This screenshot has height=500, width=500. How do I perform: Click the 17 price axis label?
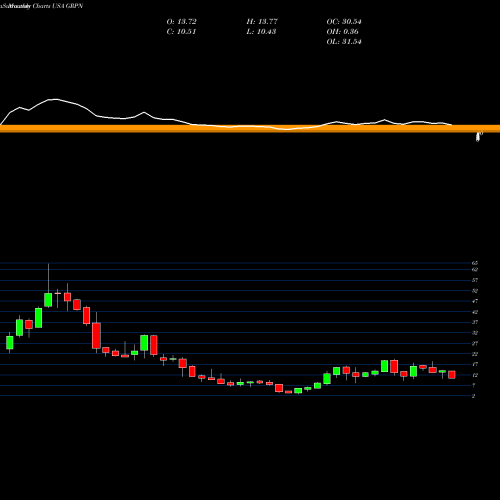click(x=475, y=364)
